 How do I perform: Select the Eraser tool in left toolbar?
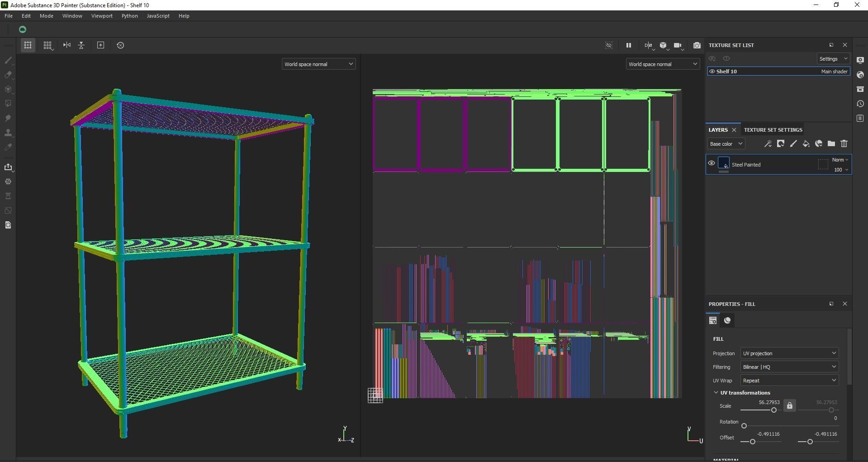(8, 75)
